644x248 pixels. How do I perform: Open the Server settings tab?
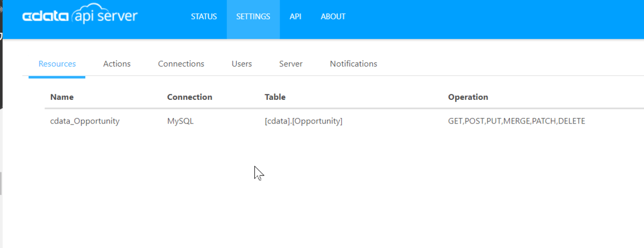[x=291, y=64]
